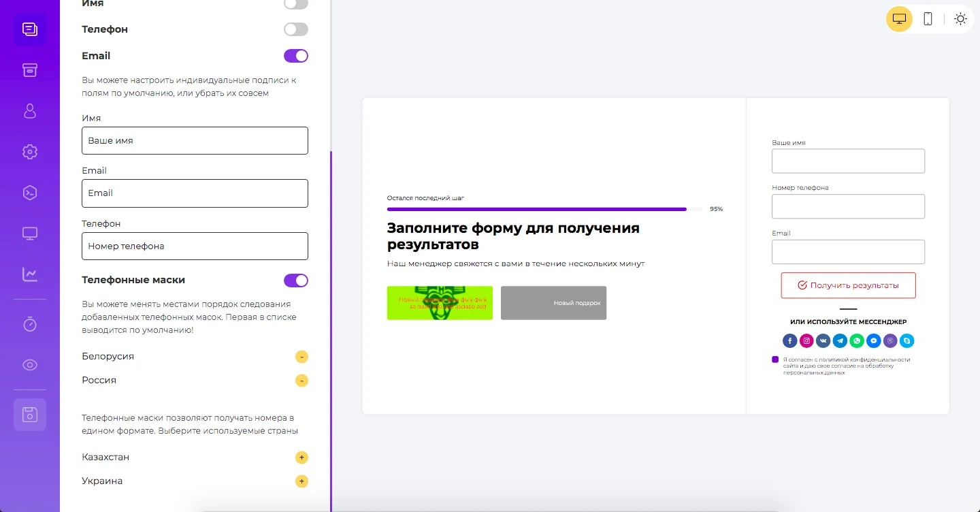
Task: Switch to mobile preview mode
Action: pyautogui.click(x=928, y=19)
